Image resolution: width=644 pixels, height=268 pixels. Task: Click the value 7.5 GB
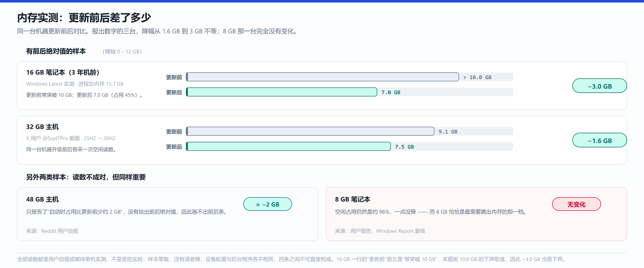(404, 147)
